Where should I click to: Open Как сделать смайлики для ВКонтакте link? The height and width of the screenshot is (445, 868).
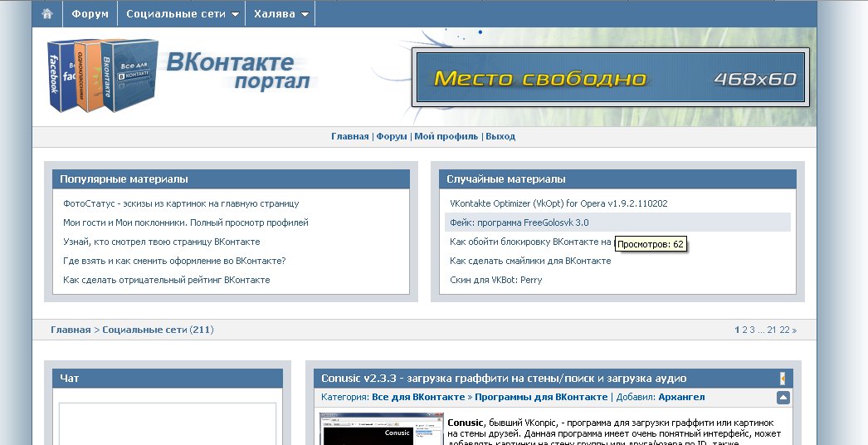pos(530,261)
